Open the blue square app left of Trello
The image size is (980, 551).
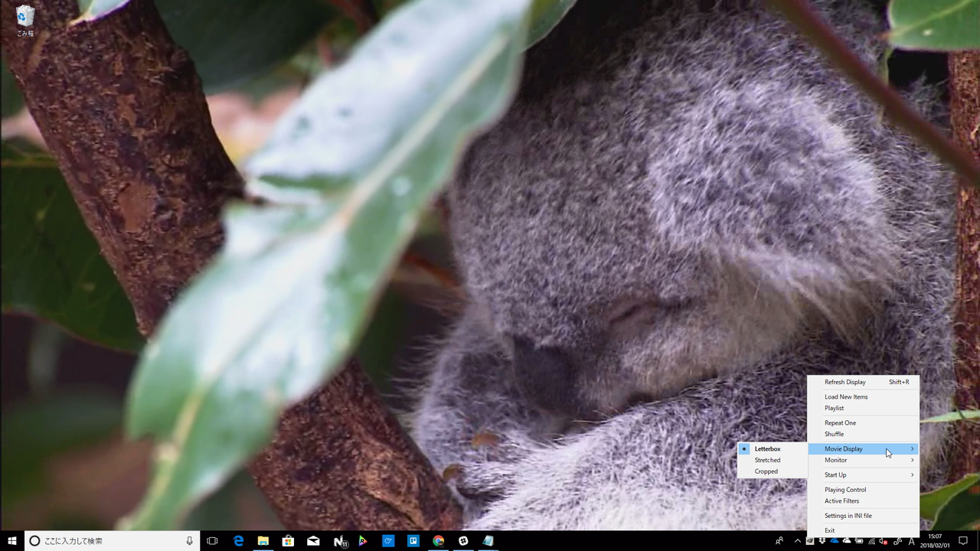click(388, 541)
